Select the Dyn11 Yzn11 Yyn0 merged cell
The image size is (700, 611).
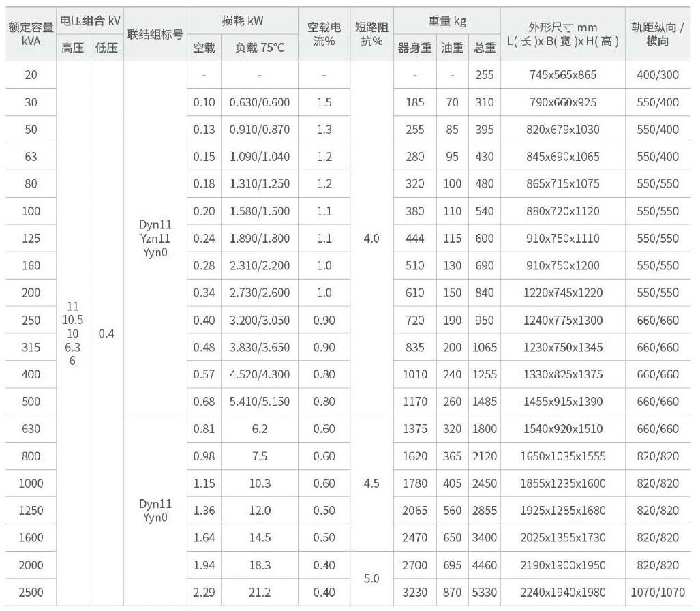point(155,238)
